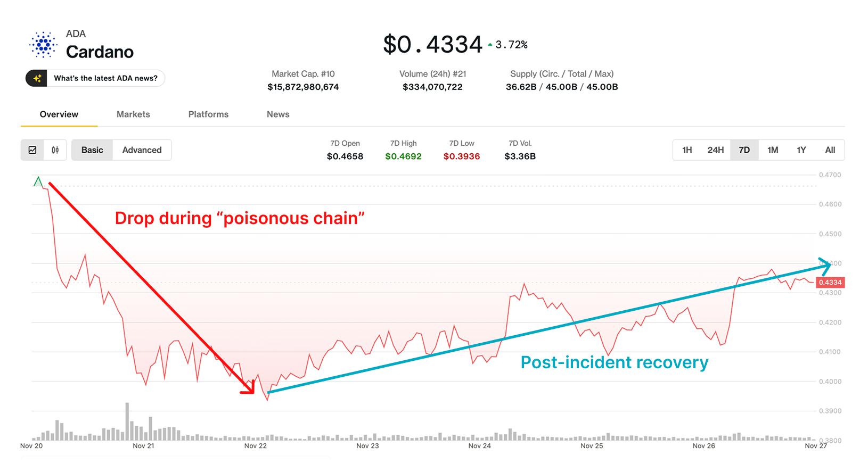Set chart range to 1H
The height and width of the screenshot is (472, 868).
pyautogui.click(x=687, y=150)
